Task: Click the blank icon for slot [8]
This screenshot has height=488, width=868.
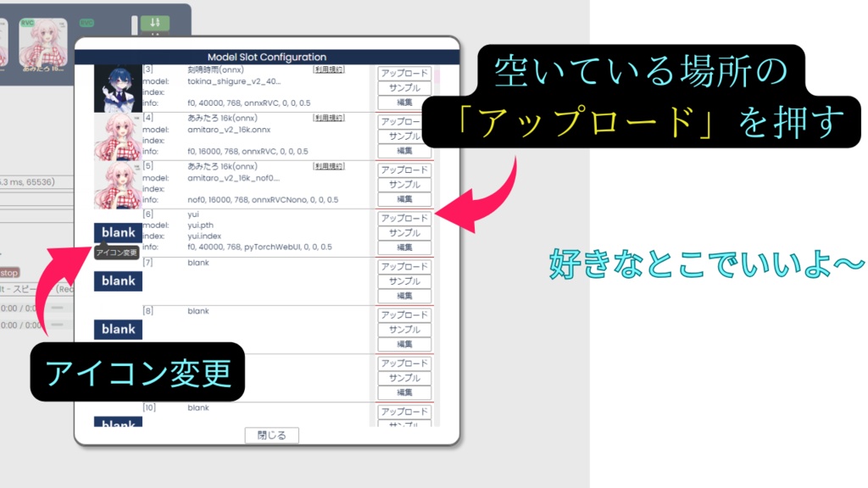Action: pyautogui.click(x=117, y=329)
